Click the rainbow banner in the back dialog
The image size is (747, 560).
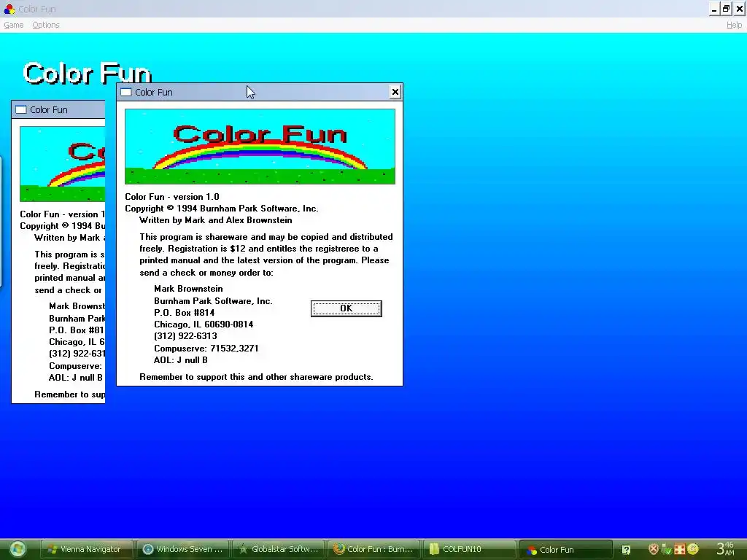pyautogui.click(x=63, y=164)
